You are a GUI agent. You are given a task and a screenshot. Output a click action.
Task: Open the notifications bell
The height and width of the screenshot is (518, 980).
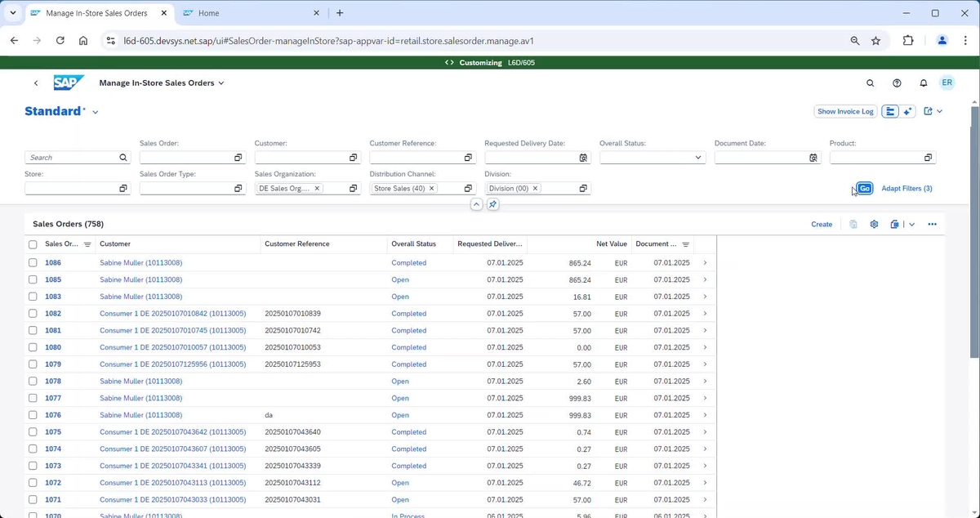pyautogui.click(x=923, y=83)
